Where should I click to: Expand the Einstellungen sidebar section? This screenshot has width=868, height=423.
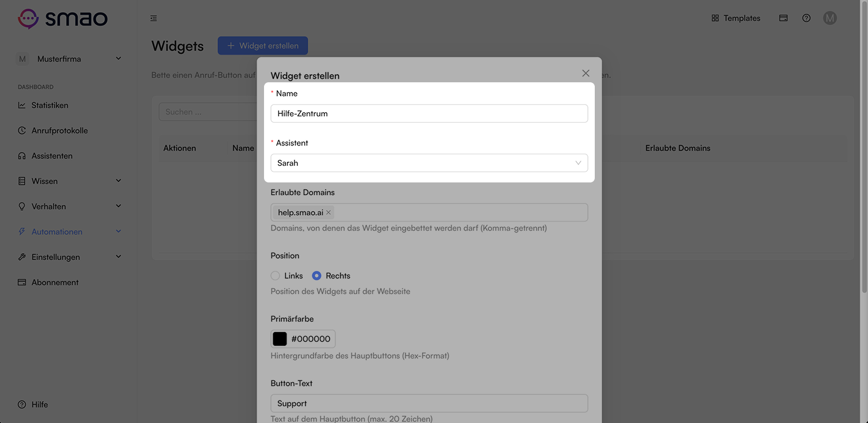(70, 257)
